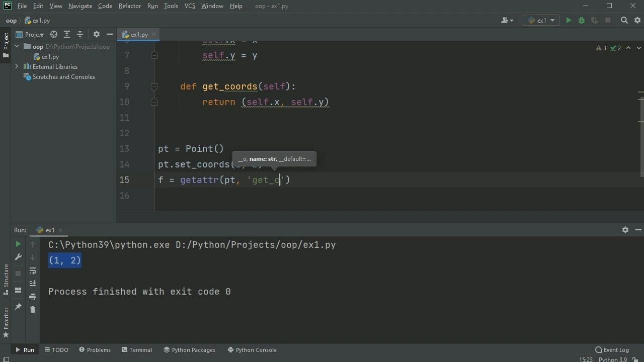This screenshot has width=644, height=362.
Task: Open the Python Console tab
Action: click(x=252, y=350)
